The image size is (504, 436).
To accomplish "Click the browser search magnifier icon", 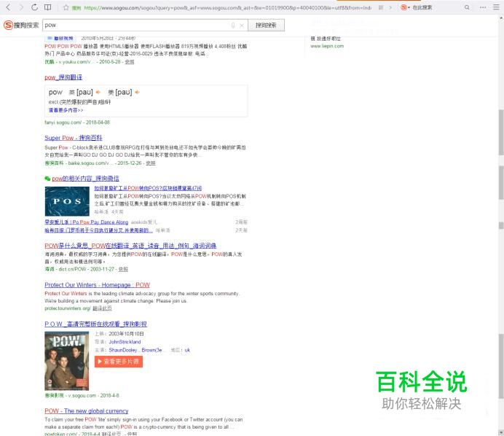I will point(467,7).
